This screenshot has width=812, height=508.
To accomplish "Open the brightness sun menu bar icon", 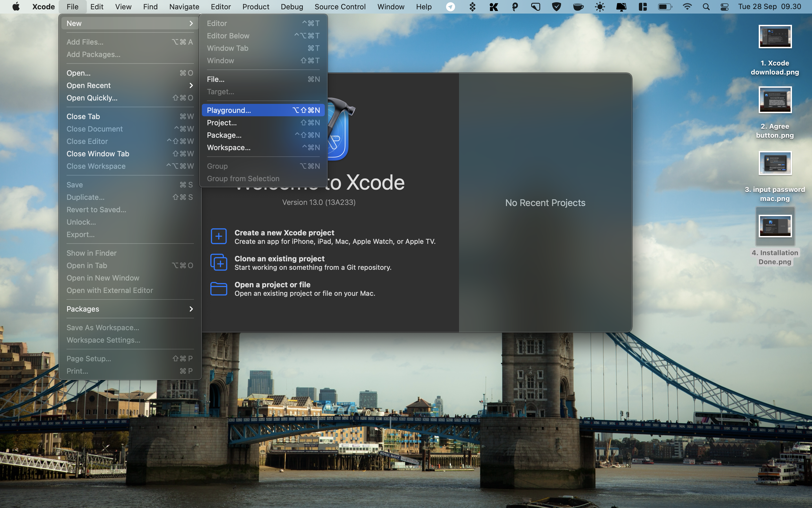I will coord(600,7).
